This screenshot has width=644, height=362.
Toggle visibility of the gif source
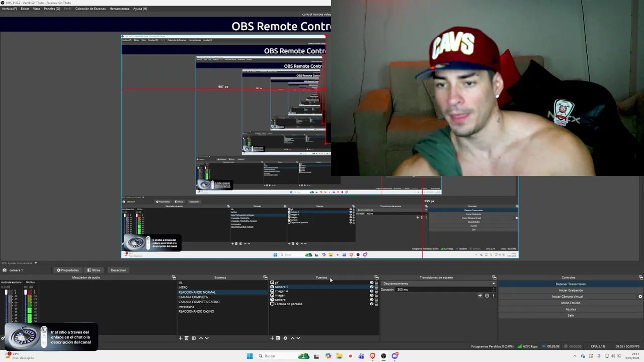372,283
